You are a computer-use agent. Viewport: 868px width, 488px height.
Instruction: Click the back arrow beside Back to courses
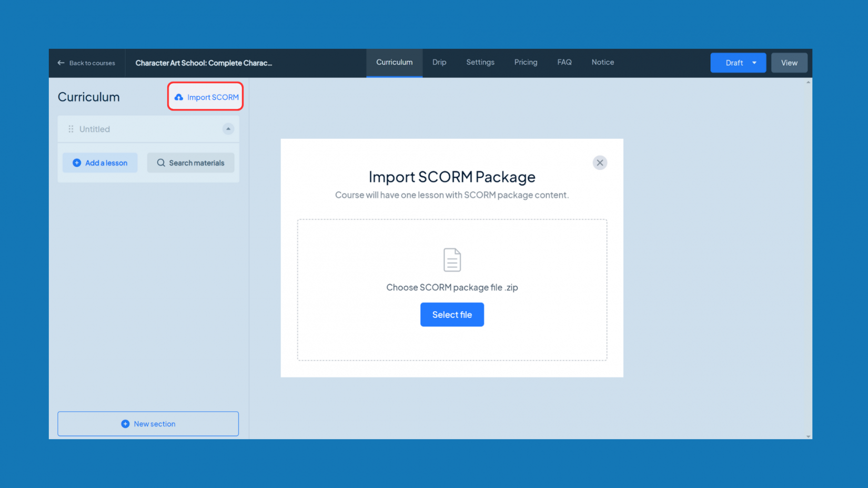[x=62, y=63]
